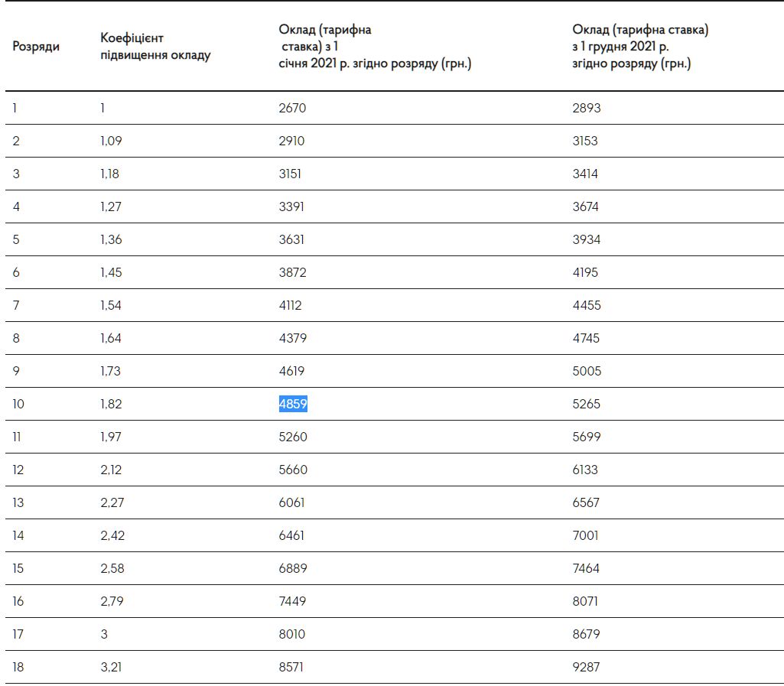Click the salary value 3872
Viewport: 784px width, 686px height.
(292, 272)
